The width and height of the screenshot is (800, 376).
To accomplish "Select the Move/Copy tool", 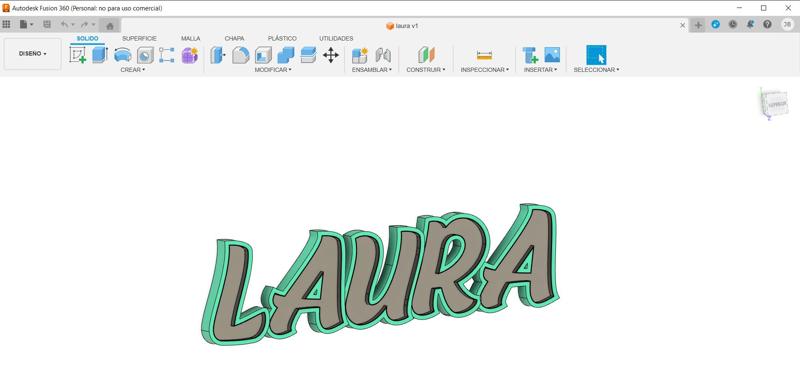I will click(x=331, y=55).
